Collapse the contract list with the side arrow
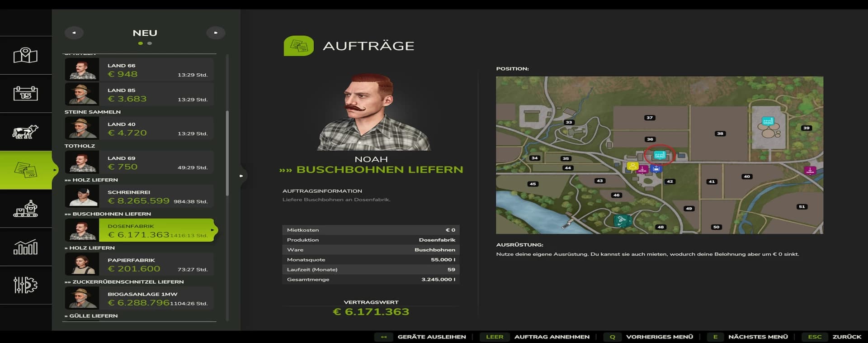868x343 pixels. [241, 176]
